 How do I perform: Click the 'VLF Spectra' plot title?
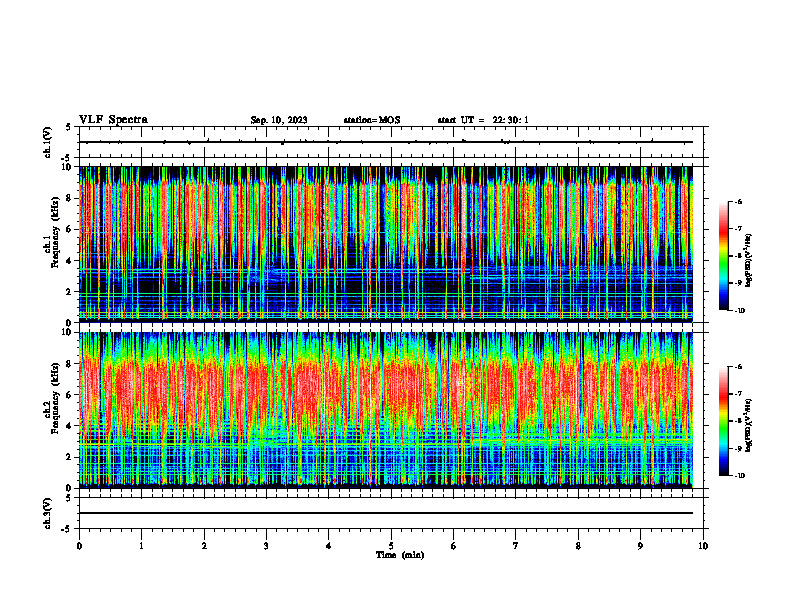113,120
